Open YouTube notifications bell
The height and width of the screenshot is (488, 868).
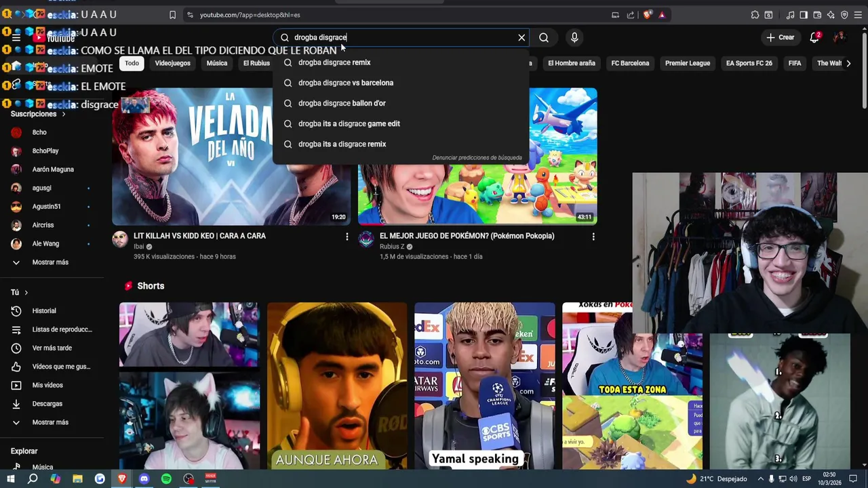[815, 37]
